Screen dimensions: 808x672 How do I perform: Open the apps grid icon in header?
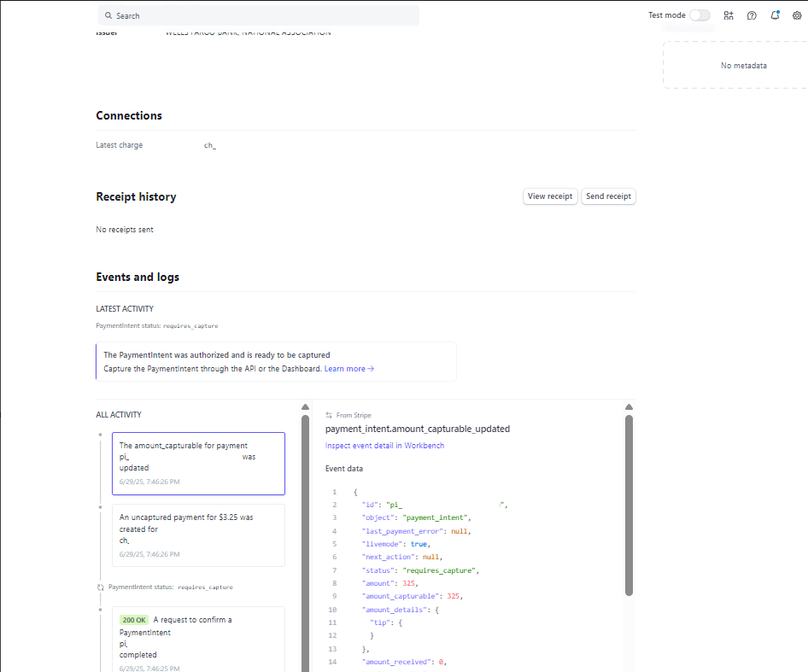[729, 15]
